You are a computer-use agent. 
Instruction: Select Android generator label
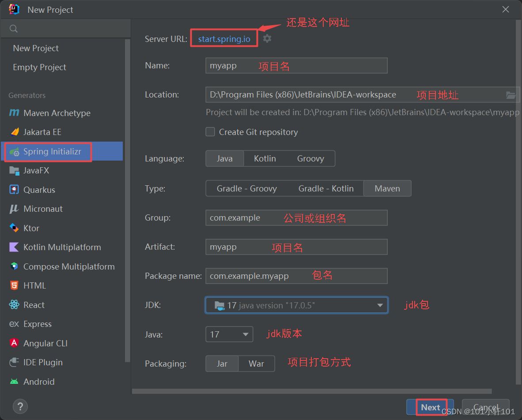click(39, 382)
